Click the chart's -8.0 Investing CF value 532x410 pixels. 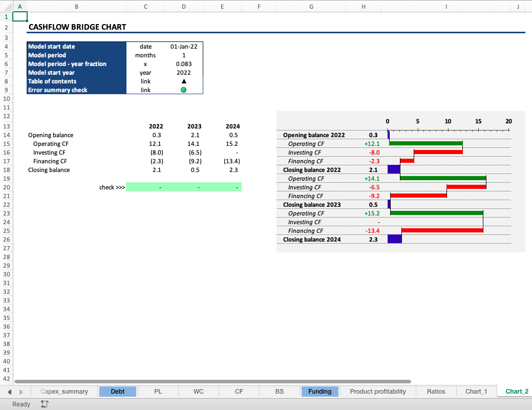point(374,152)
